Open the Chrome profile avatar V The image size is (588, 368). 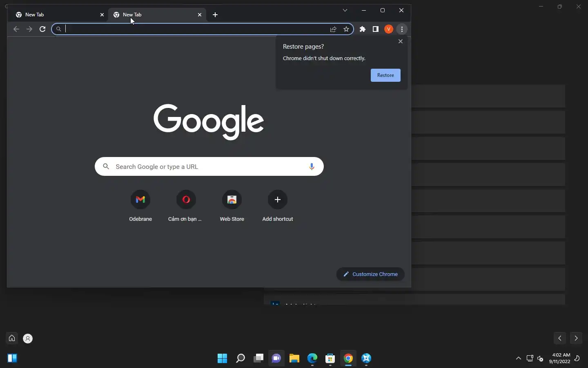point(389,29)
